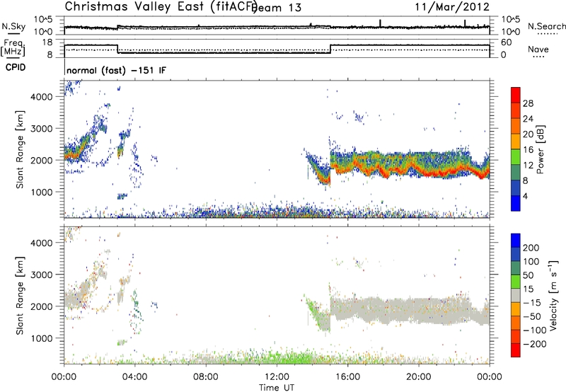Click the gray segment of Velocity colorbar

[x=516, y=295]
